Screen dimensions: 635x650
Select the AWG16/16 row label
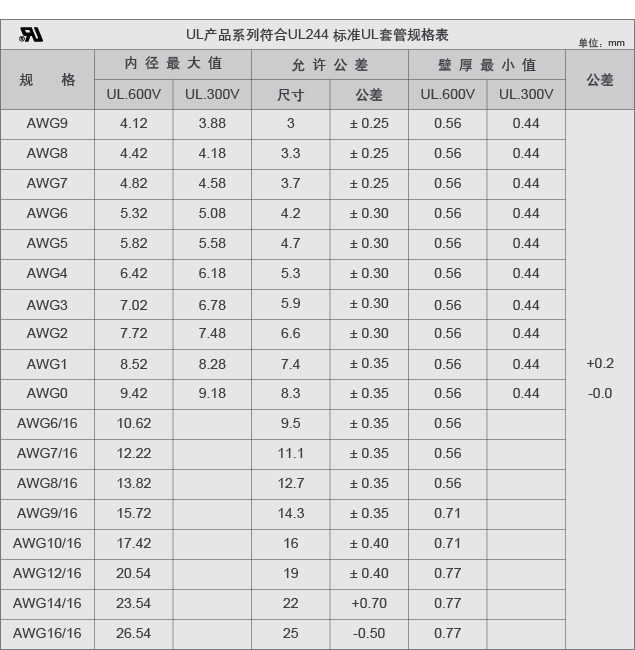pyautogui.click(x=47, y=633)
